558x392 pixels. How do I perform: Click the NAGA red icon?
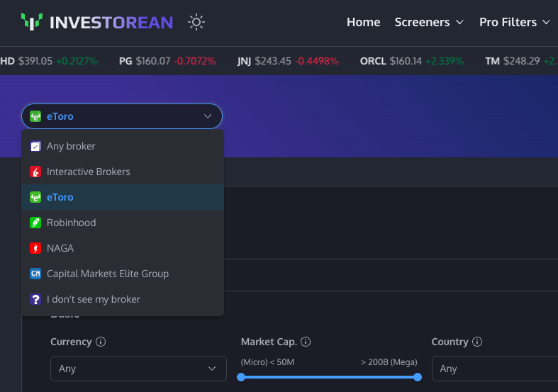click(x=35, y=248)
